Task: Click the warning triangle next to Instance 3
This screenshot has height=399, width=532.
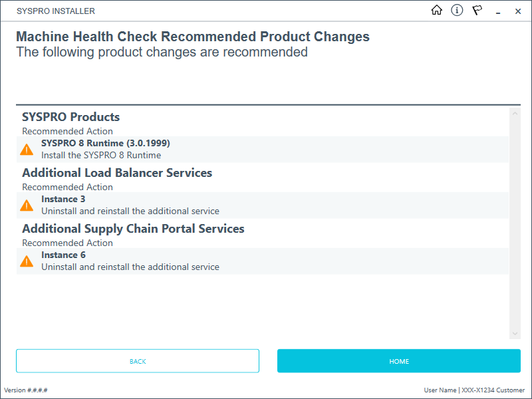Action: (x=27, y=205)
